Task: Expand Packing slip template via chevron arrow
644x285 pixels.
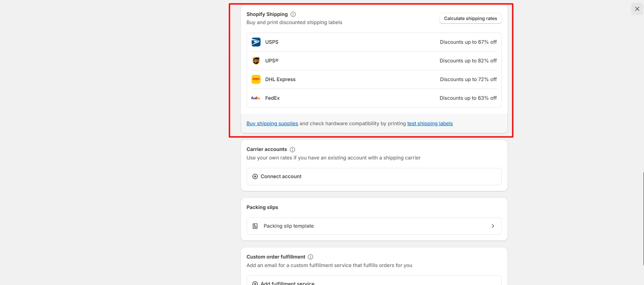Action: 493,226
